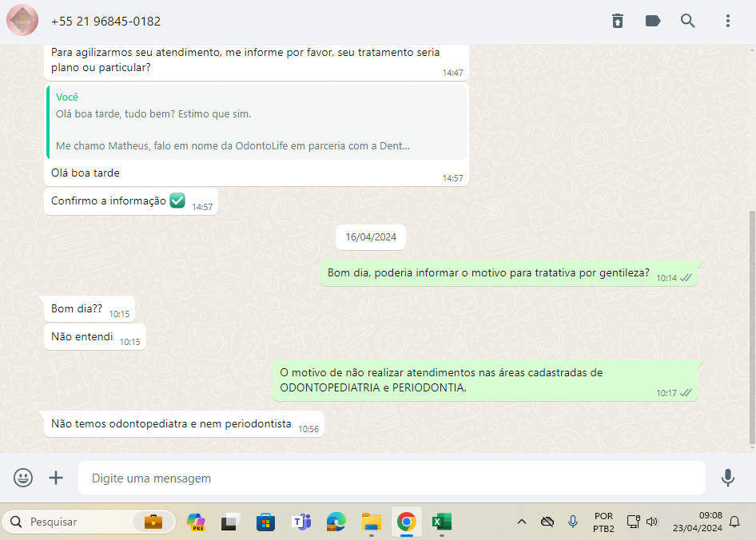
Task: Click the cloud sync tray icon
Action: click(547, 522)
